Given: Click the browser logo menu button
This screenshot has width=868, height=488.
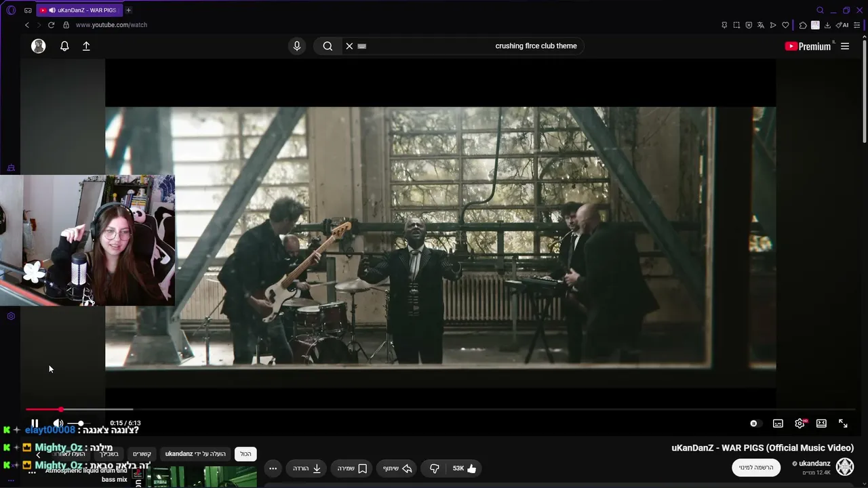Looking at the screenshot, I should (11, 10).
